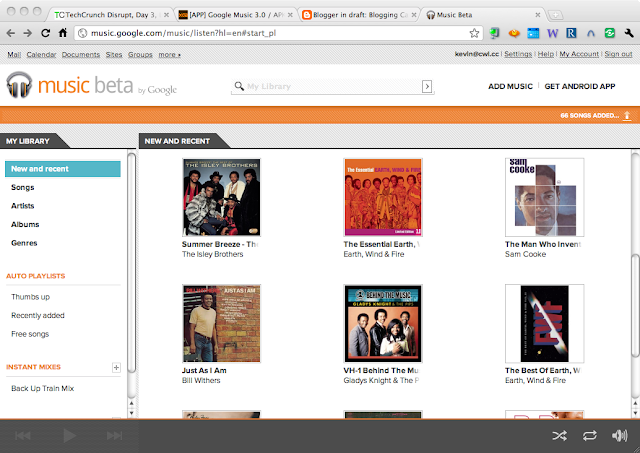The height and width of the screenshot is (453, 640).
Task: Toggle repeat mode in player bar
Action: click(589, 435)
